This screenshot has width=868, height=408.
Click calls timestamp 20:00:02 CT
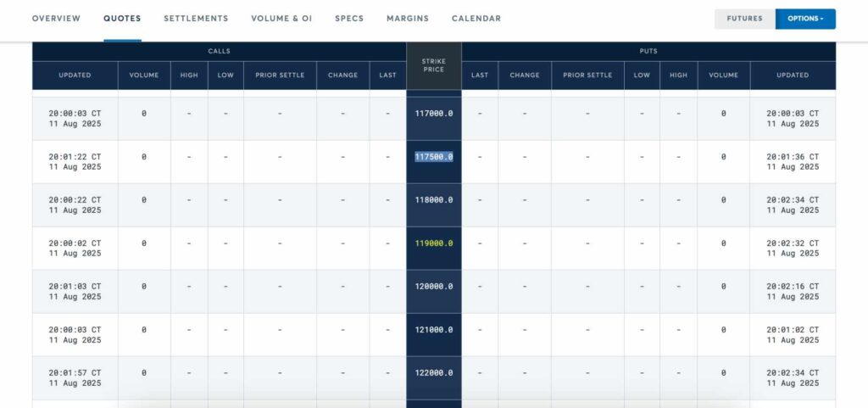click(75, 243)
